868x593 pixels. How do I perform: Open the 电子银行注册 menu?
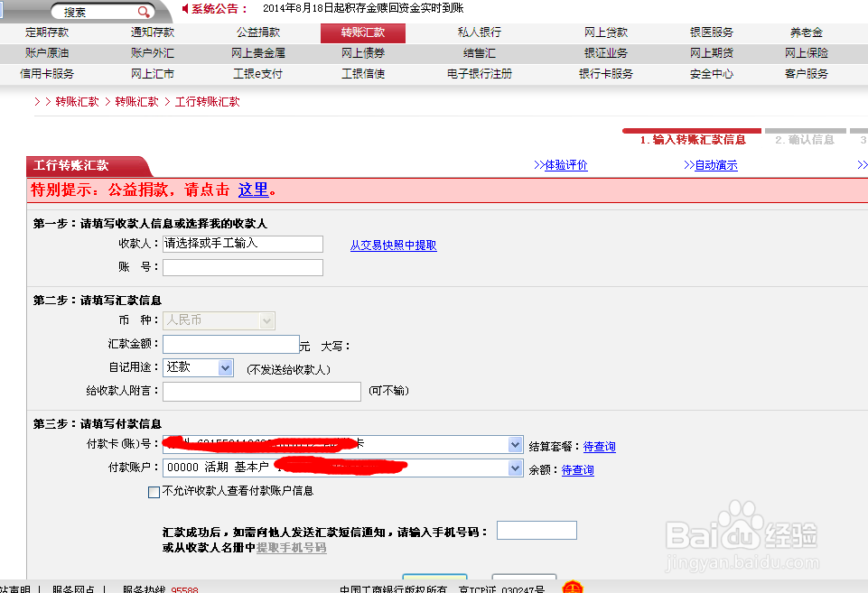click(480, 74)
